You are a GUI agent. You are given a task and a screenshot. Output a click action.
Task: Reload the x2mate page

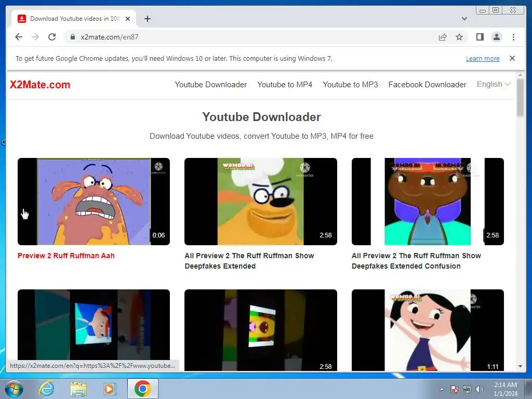tap(52, 37)
